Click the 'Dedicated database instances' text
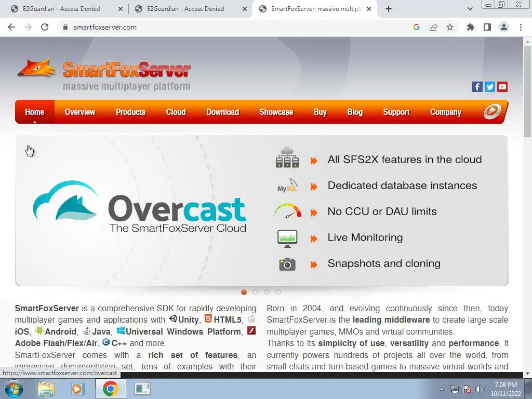The width and height of the screenshot is (532, 399). point(402,185)
